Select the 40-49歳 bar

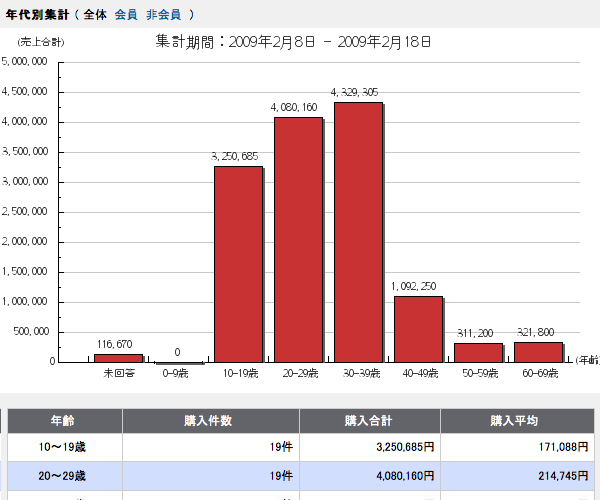point(418,329)
